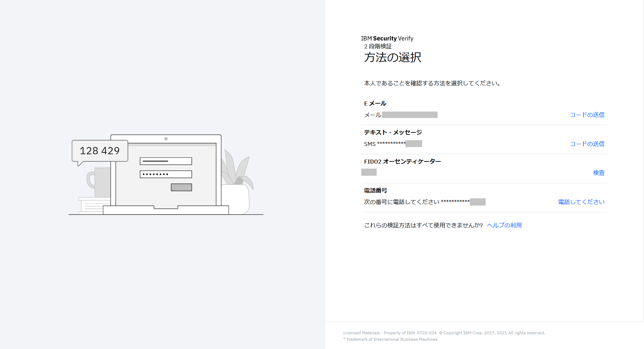Click the 2 段階検証 label

pyautogui.click(x=377, y=46)
